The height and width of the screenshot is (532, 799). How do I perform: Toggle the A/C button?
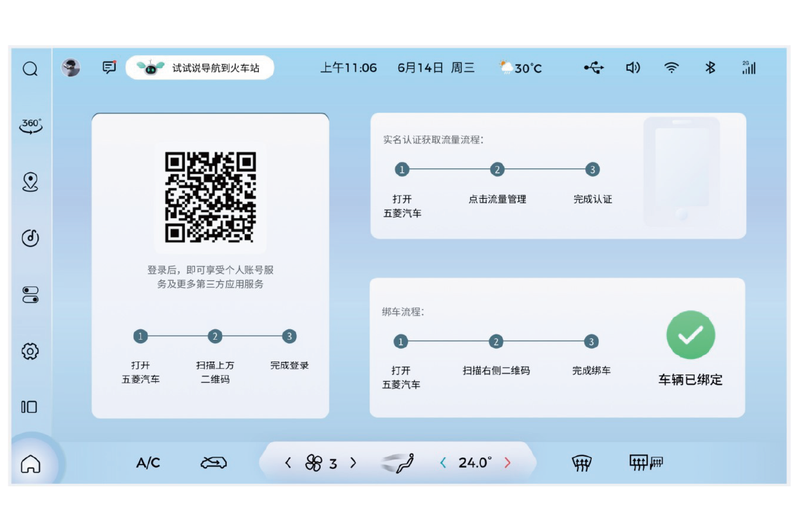tap(148, 463)
